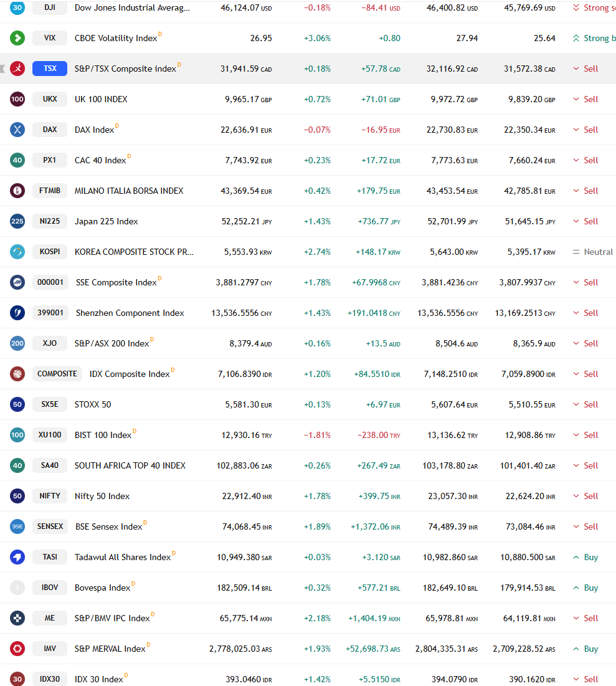
Task: Click the NIFTY 50 logo icon
Action: [x=17, y=496]
